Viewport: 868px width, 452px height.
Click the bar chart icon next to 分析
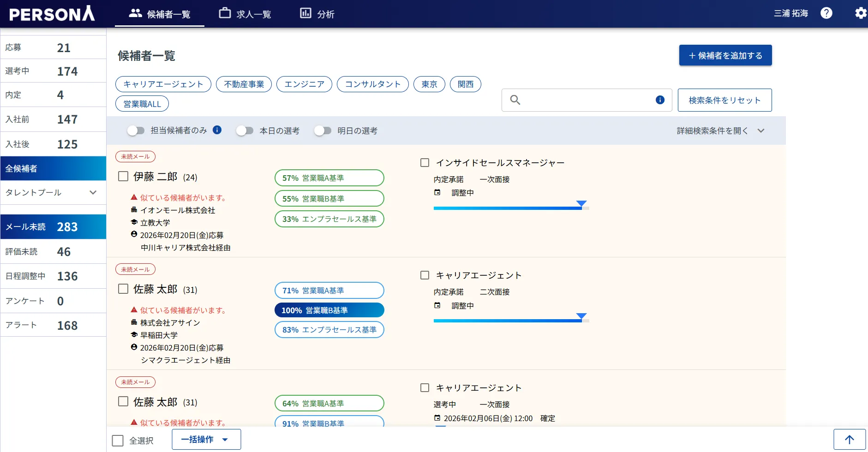(x=305, y=13)
